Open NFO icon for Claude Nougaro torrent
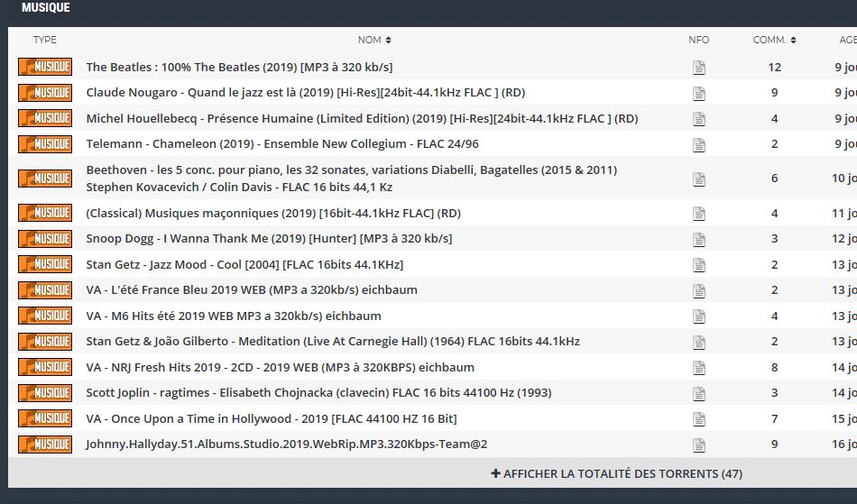 [698, 93]
